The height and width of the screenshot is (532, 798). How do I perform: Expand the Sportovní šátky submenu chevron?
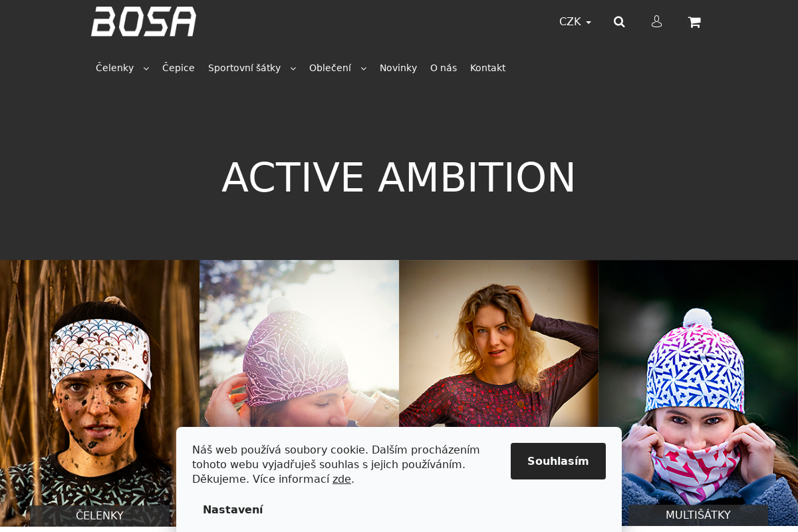point(293,68)
